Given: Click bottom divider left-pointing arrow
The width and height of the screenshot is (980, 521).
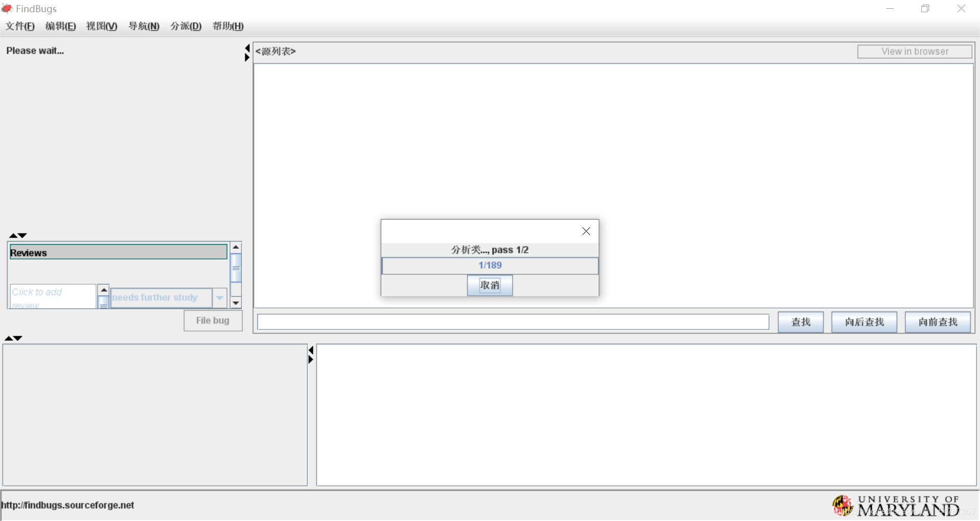Looking at the screenshot, I should pyautogui.click(x=311, y=350).
